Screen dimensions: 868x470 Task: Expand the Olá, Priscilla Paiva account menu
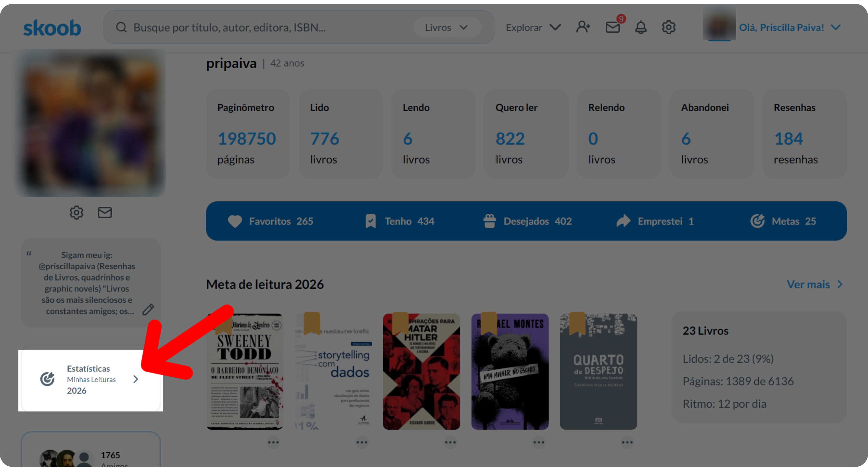790,27
